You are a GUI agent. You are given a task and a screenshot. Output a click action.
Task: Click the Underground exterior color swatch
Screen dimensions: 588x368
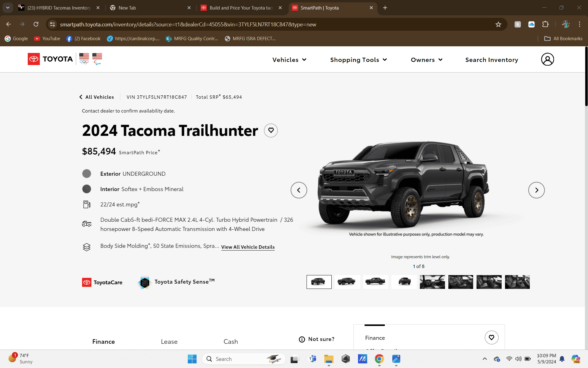pyautogui.click(x=87, y=174)
